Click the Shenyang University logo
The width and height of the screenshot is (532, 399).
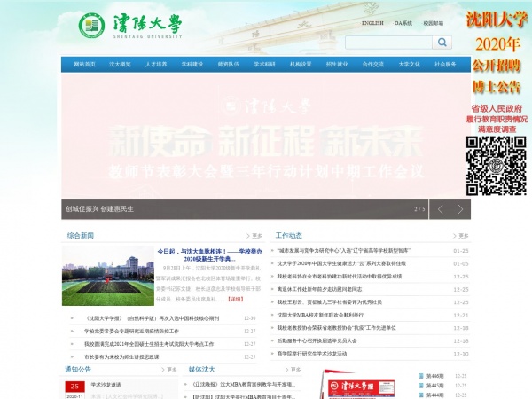click(130, 25)
